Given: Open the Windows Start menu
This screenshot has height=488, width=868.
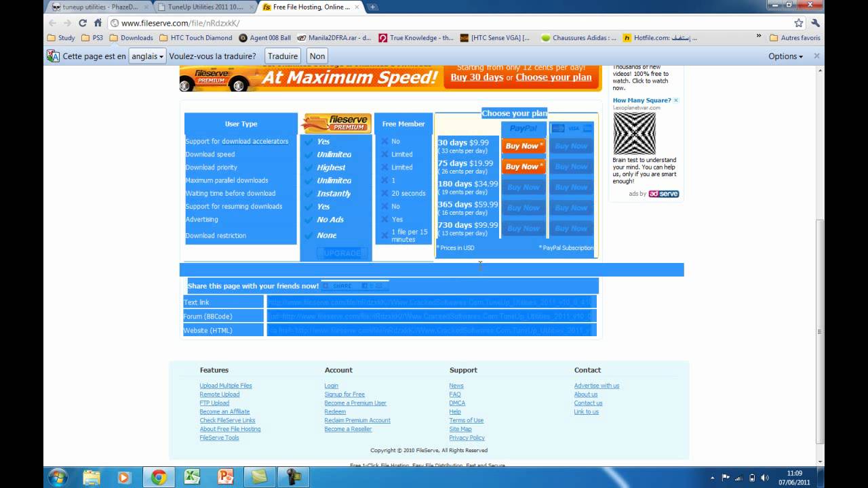Looking at the screenshot, I should [58, 477].
